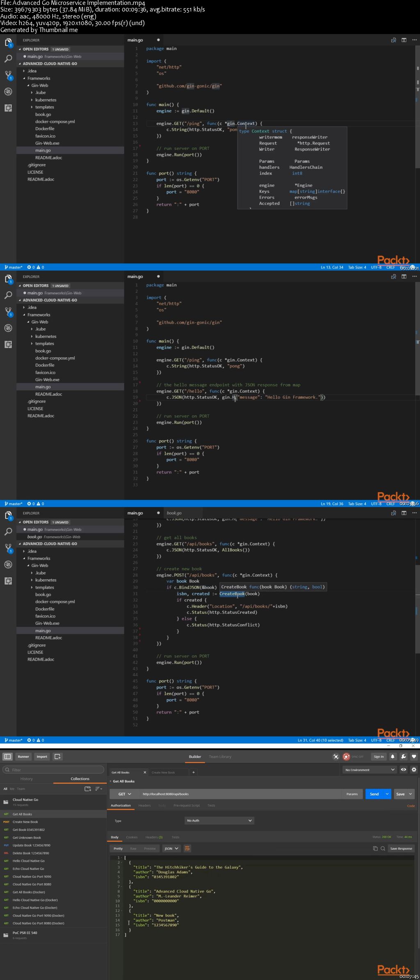
Task: Click the Import button
Action: [42, 757]
